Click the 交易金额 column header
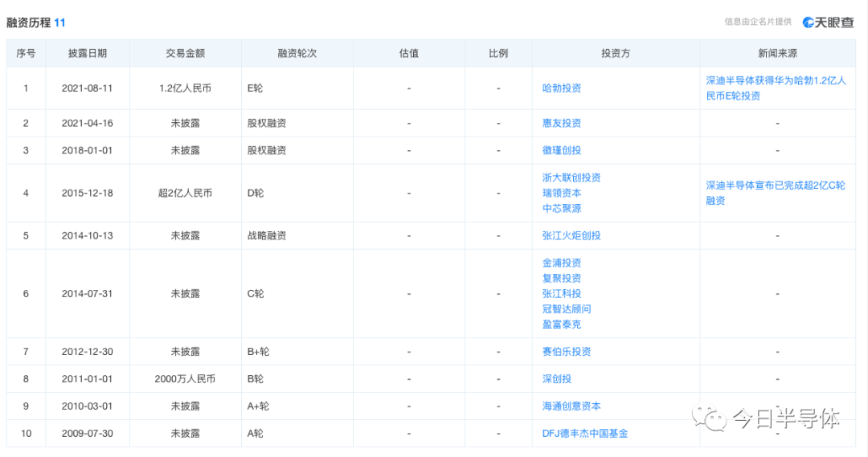 tap(185, 53)
